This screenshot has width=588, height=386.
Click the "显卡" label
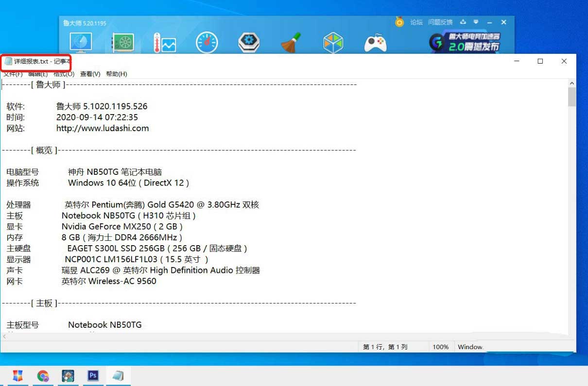(15, 226)
